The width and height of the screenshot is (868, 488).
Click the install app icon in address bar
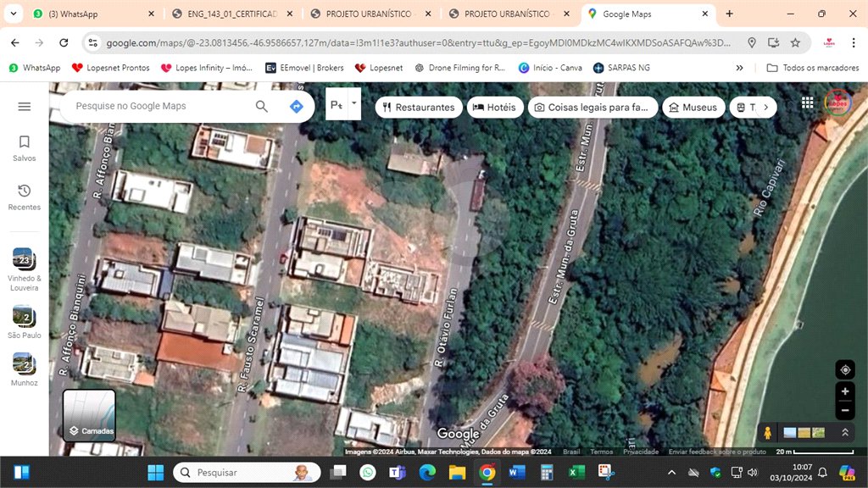pos(773,42)
